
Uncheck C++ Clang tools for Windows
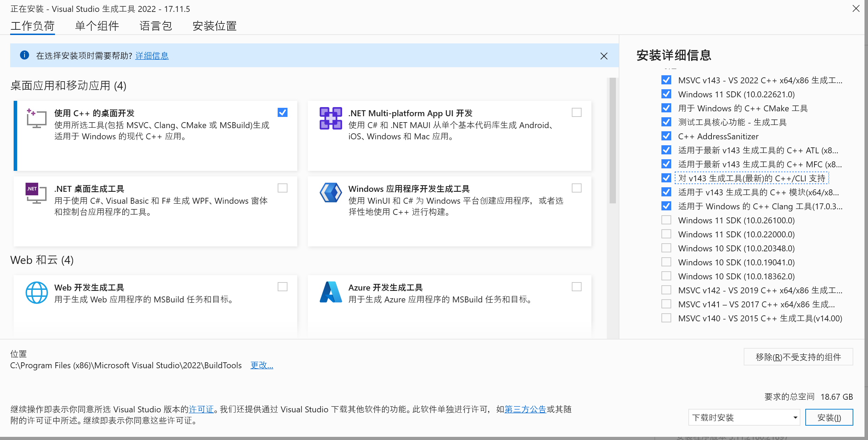(x=666, y=206)
